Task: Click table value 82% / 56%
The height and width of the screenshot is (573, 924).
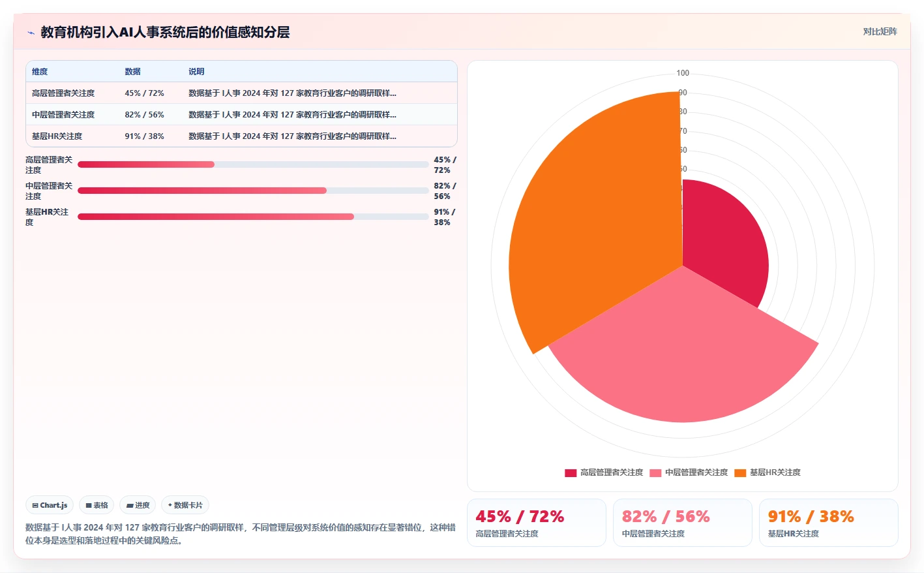Action: coord(145,115)
